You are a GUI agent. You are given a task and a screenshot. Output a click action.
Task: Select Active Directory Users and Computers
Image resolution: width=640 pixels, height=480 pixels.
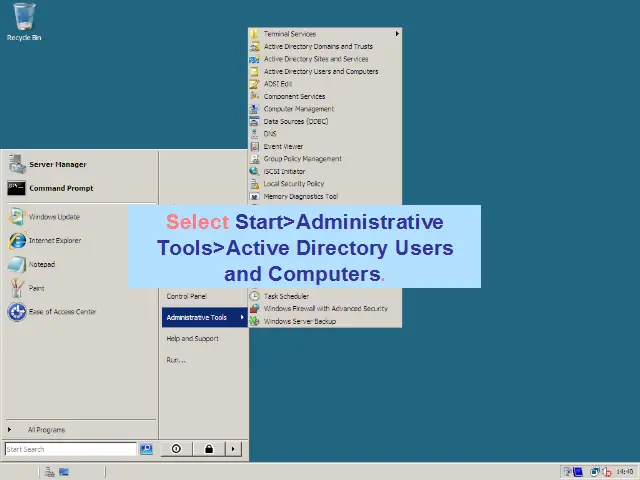coord(325,71)
